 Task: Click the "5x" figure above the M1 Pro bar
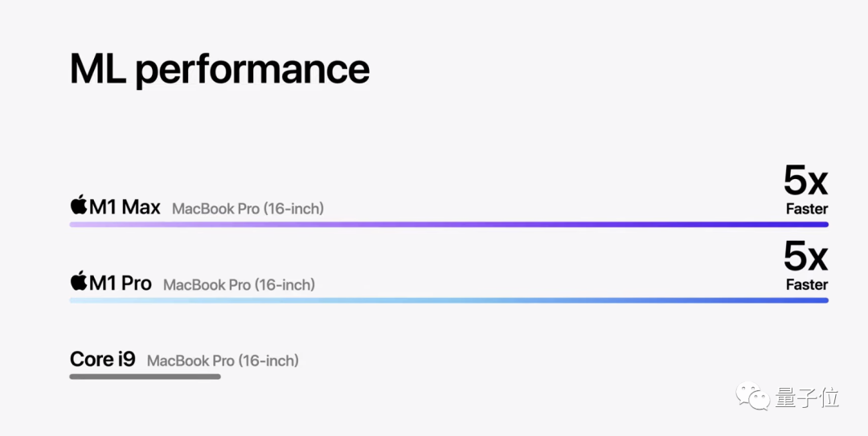point(805,257)
